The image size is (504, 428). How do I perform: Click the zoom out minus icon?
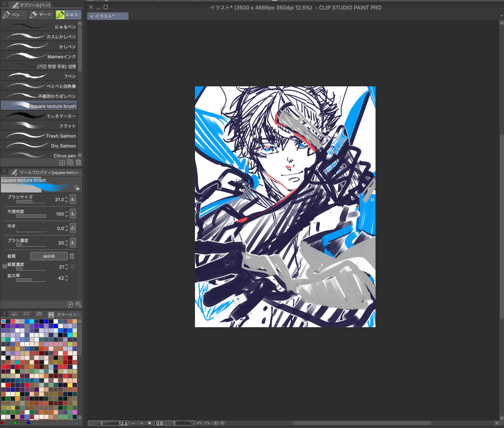coord(133,423)
